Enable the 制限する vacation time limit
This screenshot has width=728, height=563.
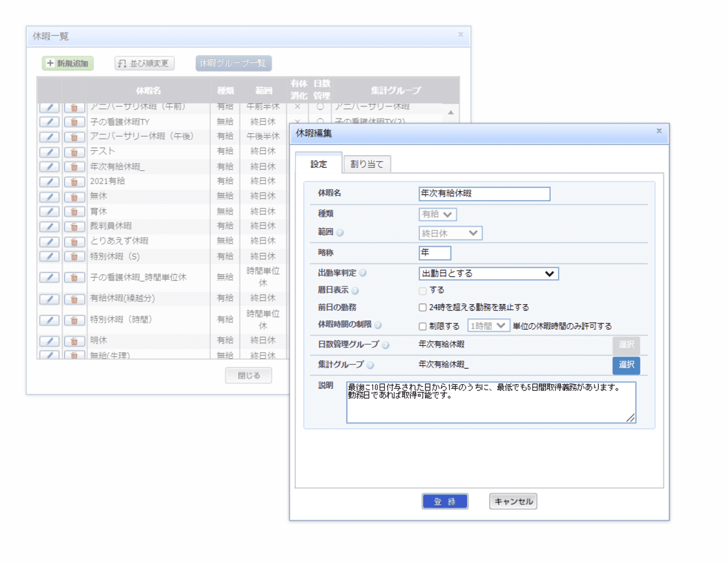(423, 326)
